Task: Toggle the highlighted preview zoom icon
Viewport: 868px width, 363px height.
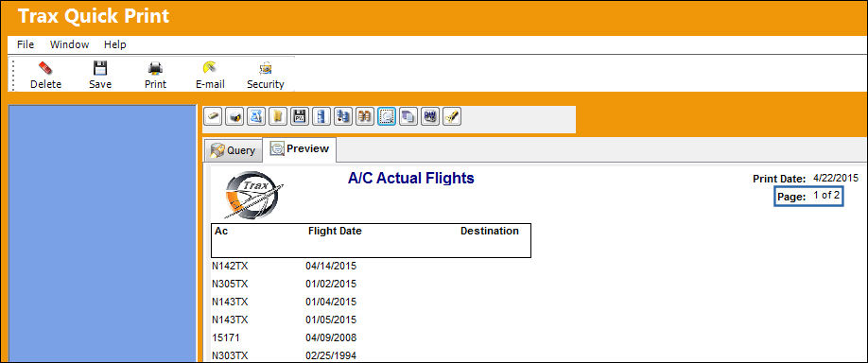Action: point(387,117)
